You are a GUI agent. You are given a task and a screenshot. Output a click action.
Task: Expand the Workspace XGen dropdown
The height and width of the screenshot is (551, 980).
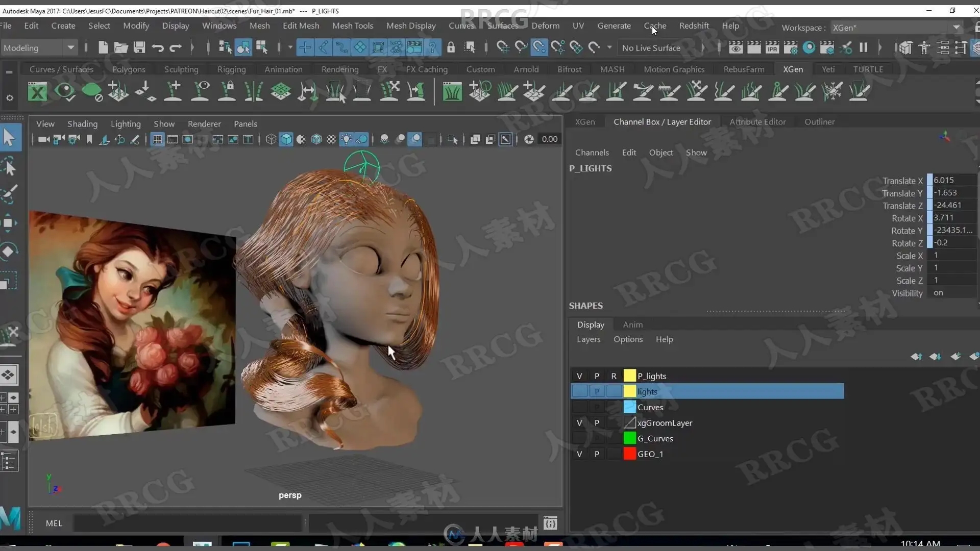[x=956, y=28]
